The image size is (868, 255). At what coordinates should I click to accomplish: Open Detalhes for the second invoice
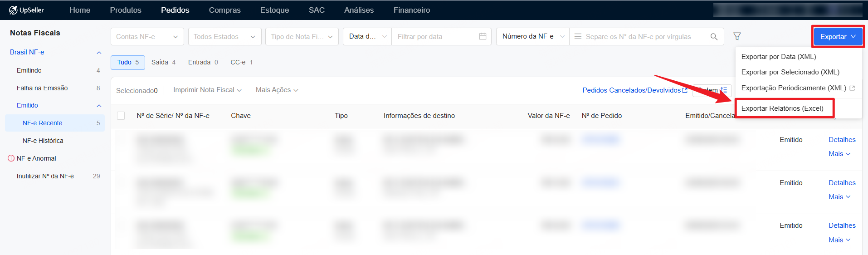(842, 183)
